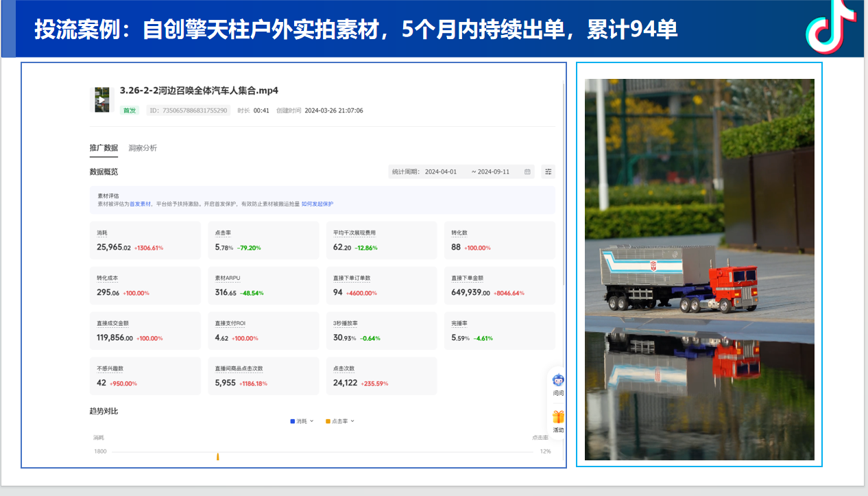This screenshot has width=868, height=496.
Task: Click the blue 消耗 legend color swatch
Action: tap(293, 421)
